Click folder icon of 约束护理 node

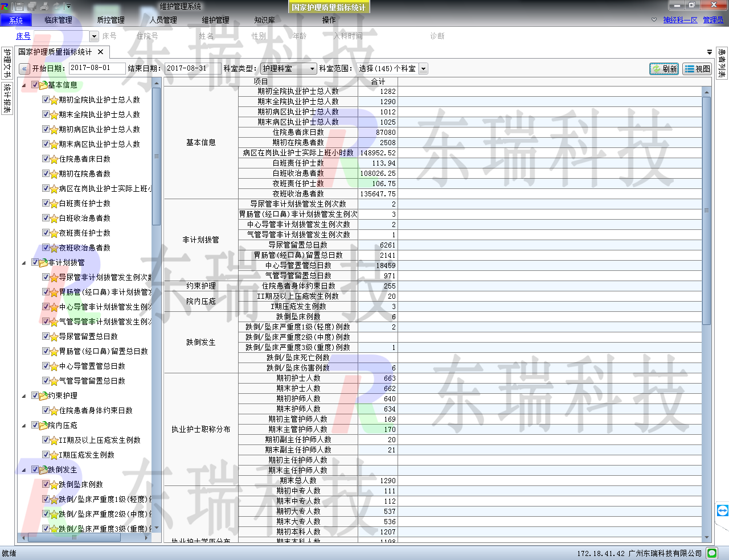(x=43, y=396)
